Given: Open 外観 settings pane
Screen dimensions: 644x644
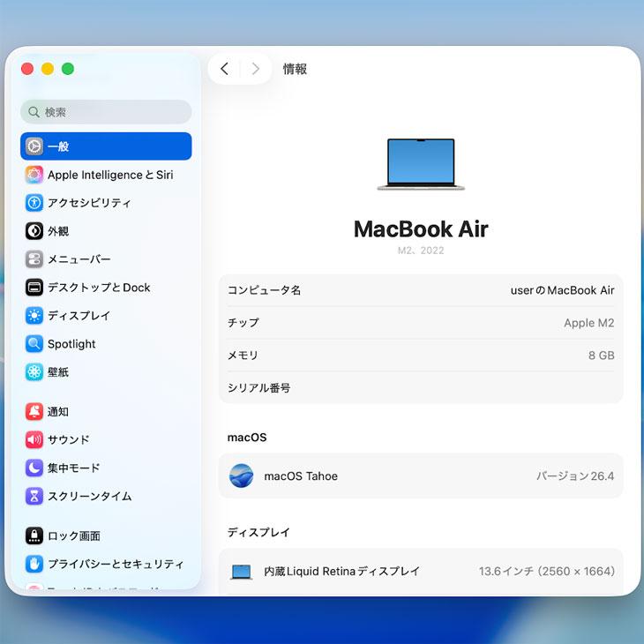Looking at the screenshot, I should coord(106,231).
